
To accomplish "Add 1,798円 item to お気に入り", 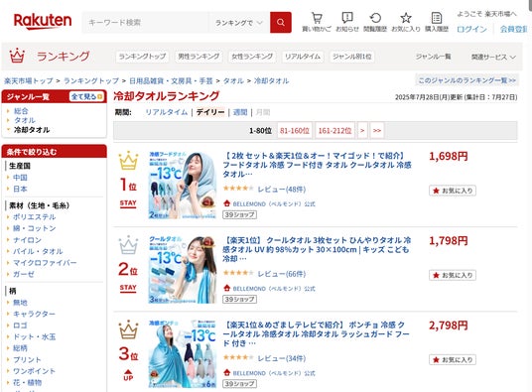I will click(x=453, y=275).
